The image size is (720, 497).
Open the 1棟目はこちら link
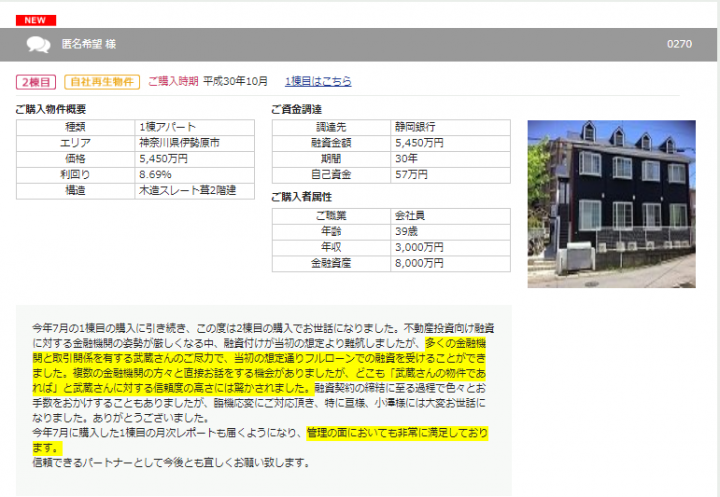coord(318,81)
